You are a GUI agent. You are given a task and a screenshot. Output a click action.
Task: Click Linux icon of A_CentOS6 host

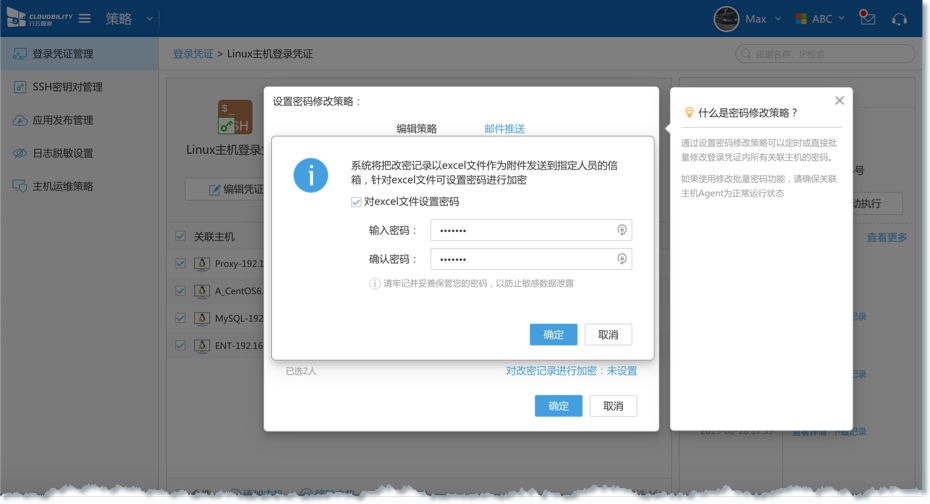pos(202,291)
